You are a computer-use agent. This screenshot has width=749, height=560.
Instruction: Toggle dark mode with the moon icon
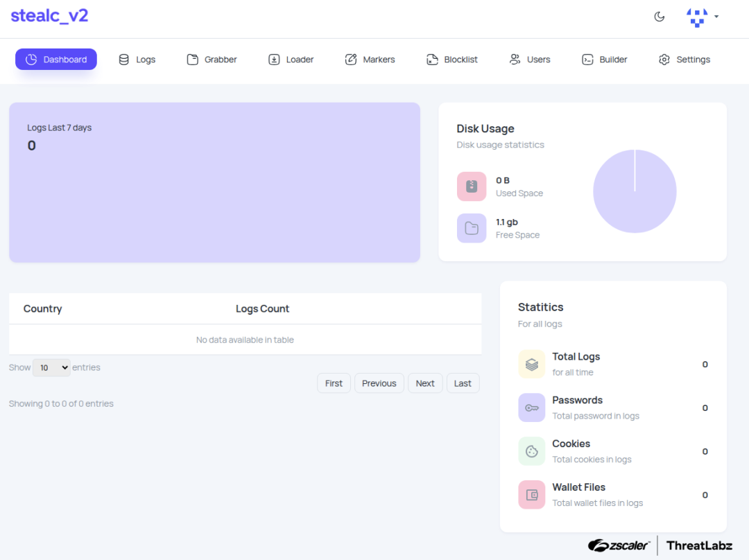(660, 16)
